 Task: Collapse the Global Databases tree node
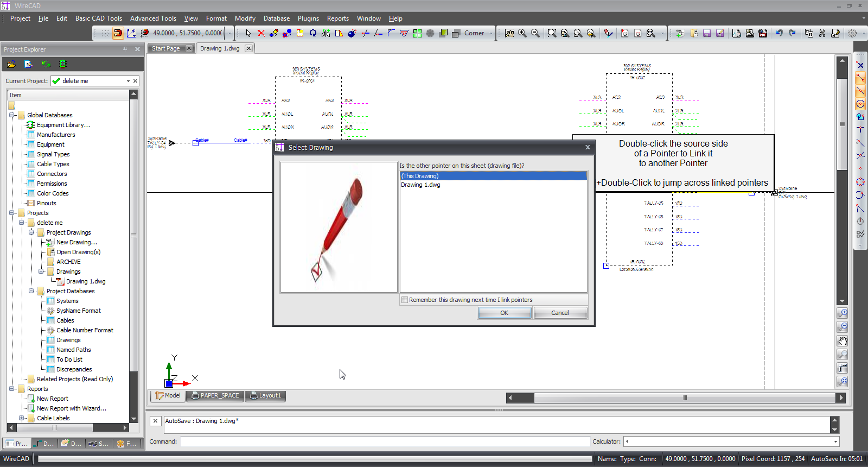point(11,115)
